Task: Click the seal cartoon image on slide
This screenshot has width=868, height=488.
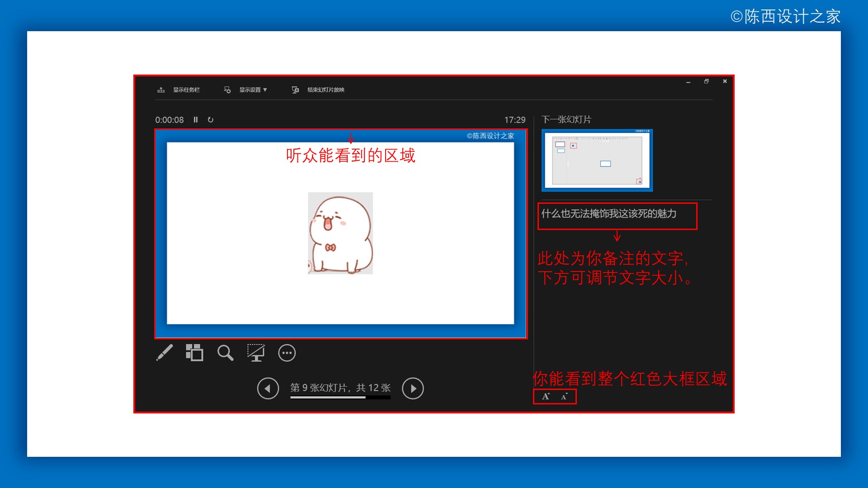Action: [340, 233]
